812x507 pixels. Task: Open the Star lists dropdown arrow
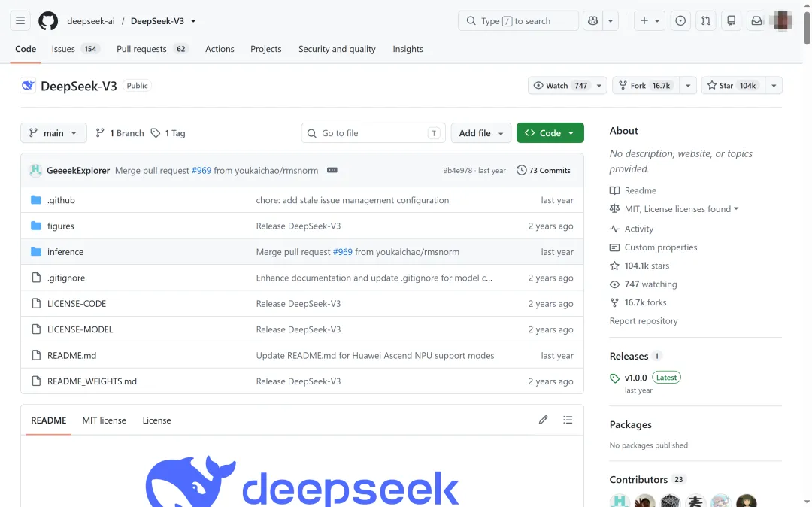(x=774, y=86)
